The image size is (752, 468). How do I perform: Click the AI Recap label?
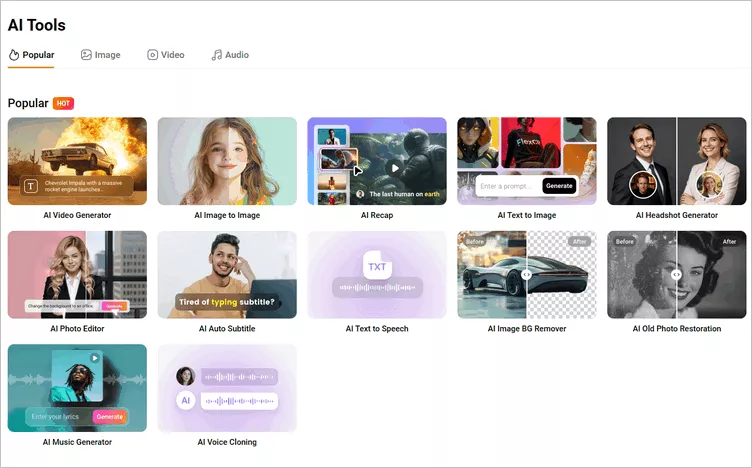click(377, 215)
